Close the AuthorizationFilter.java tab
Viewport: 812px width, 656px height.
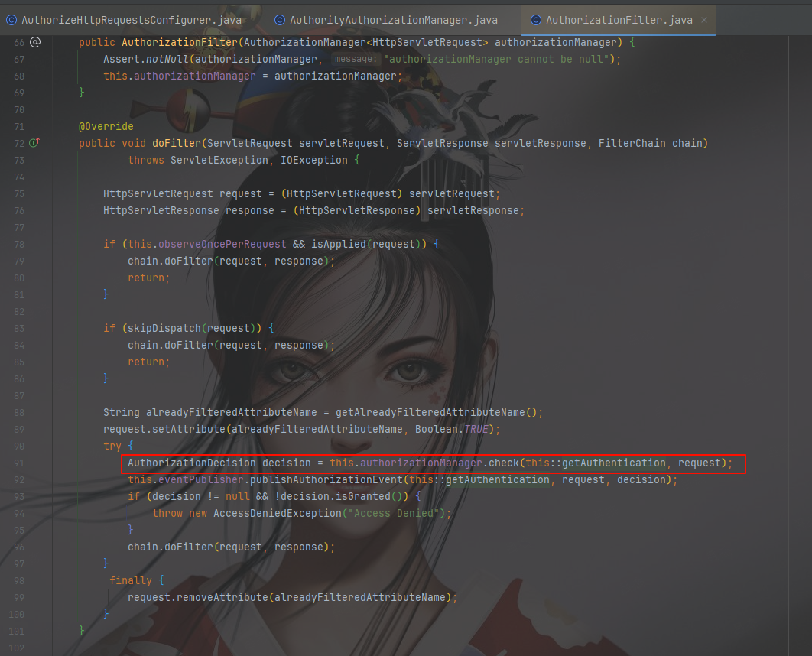[703, 20]
